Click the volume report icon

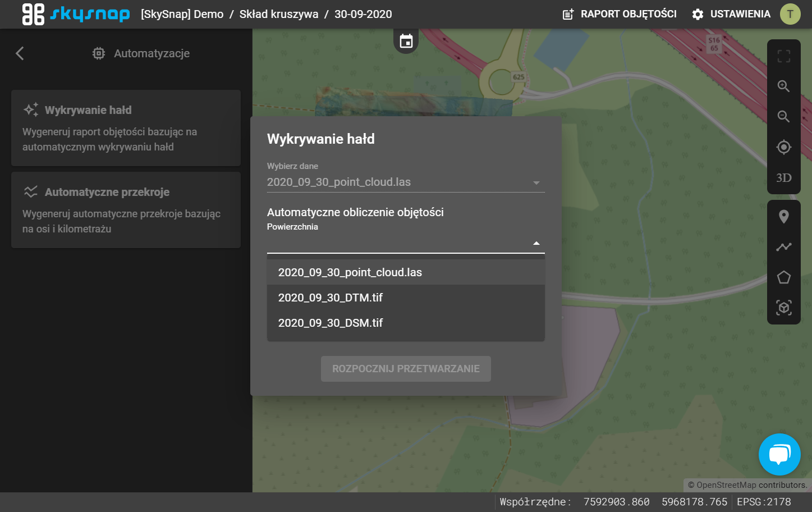pyautogui.click(x=568, y=14)
